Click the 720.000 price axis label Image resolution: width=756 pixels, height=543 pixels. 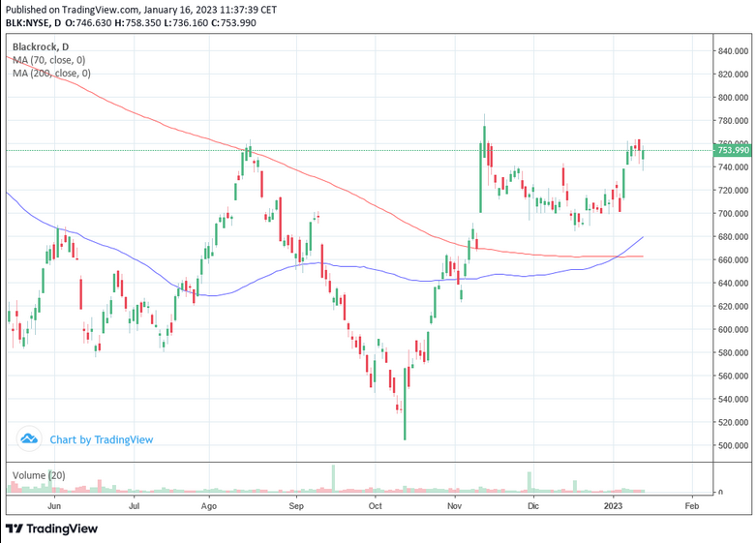[733, 191]
